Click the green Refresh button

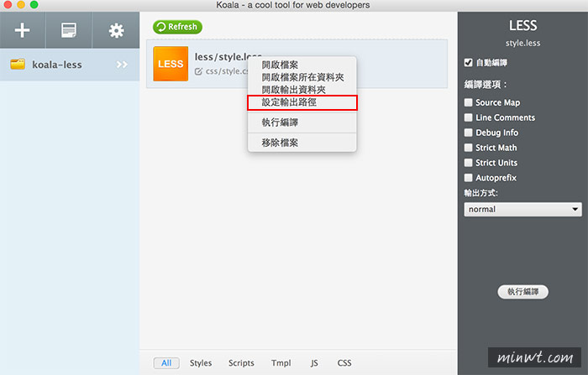[177, 27]
